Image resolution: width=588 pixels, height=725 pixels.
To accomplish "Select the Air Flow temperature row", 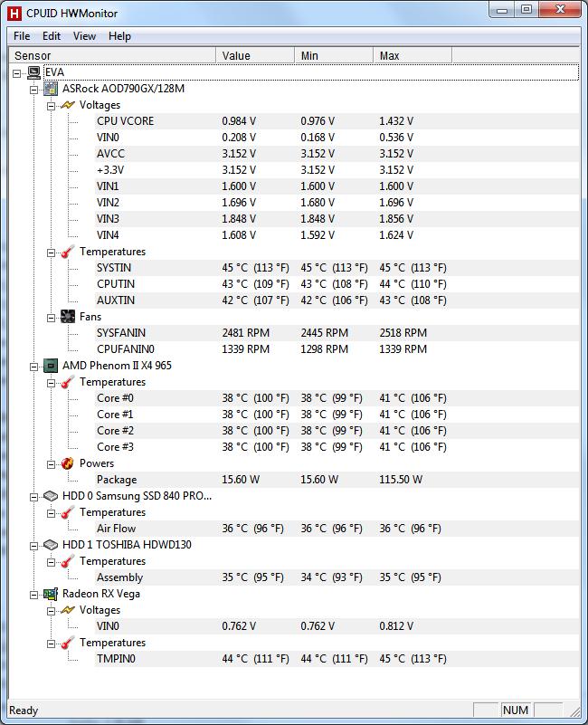I will tap(337, 529).
